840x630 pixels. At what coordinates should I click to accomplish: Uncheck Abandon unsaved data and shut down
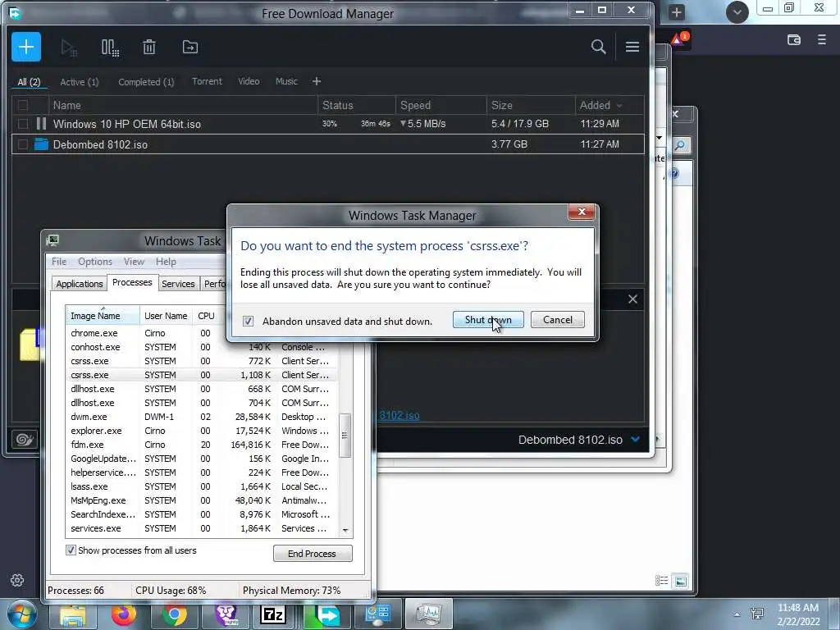pos(248,321)
